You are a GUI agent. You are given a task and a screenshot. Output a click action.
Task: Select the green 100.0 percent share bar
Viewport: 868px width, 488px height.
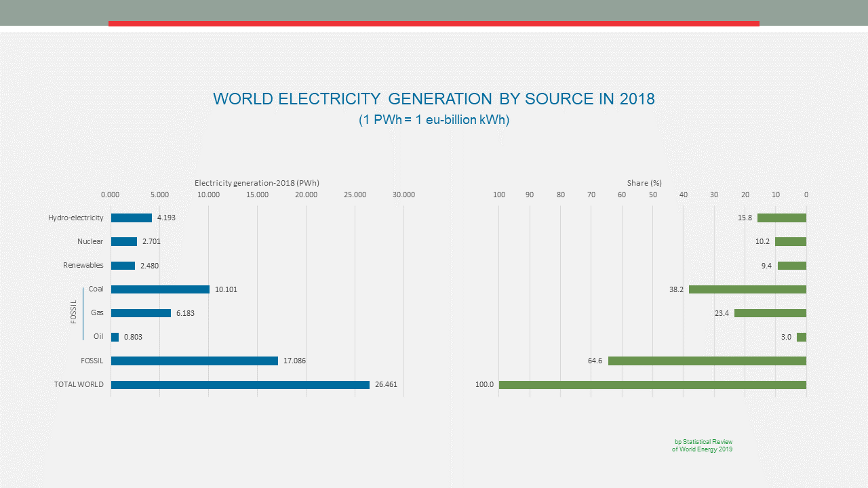click(652, 385)
